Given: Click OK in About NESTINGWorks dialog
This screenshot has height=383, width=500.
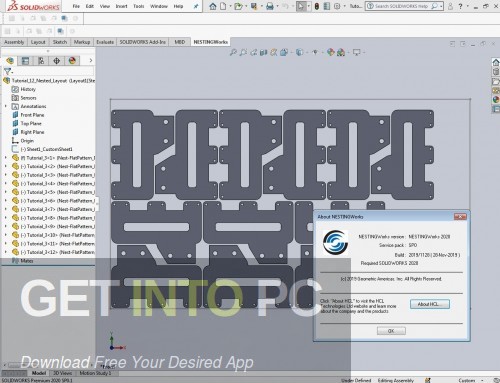Looking at the screenshot, I should [391, 331].
